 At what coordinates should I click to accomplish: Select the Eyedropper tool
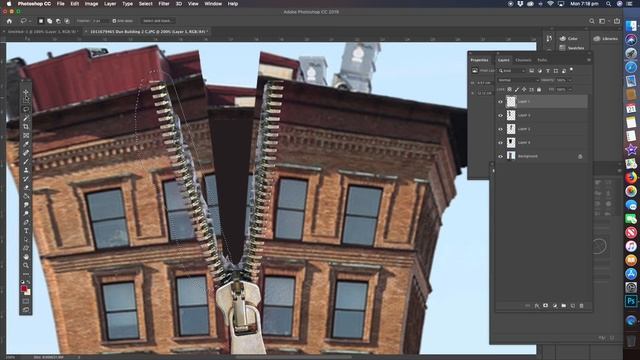pos(26,144)
